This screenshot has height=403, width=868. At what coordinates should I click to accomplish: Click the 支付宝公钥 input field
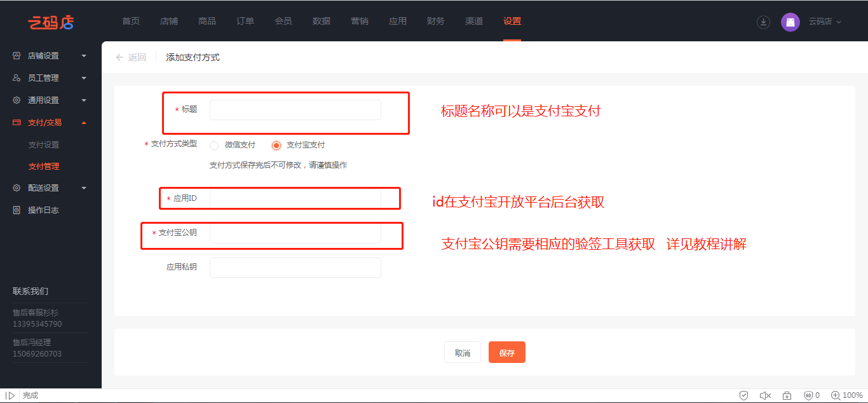[x=295, y=233]
